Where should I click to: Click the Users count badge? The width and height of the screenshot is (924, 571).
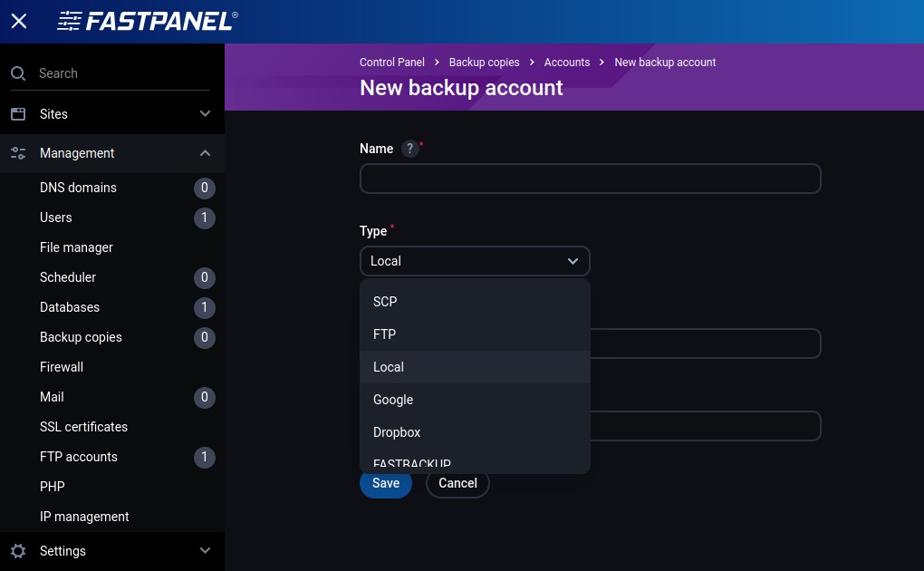205,218
